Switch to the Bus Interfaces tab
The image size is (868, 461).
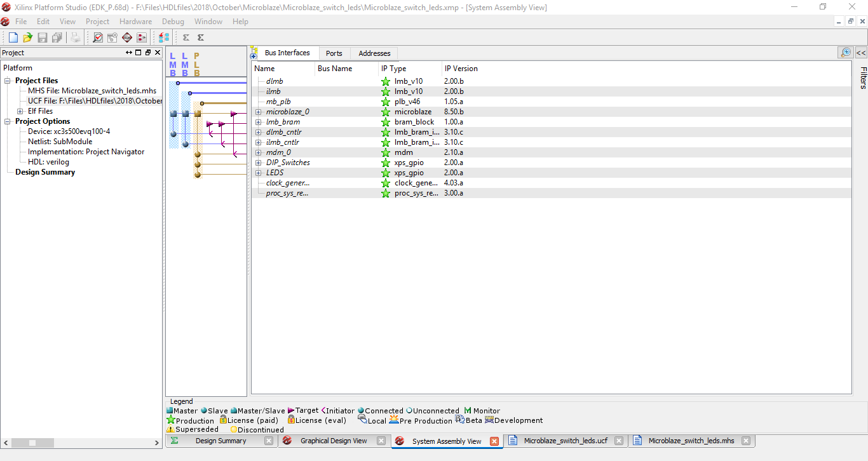click(287, 53)
